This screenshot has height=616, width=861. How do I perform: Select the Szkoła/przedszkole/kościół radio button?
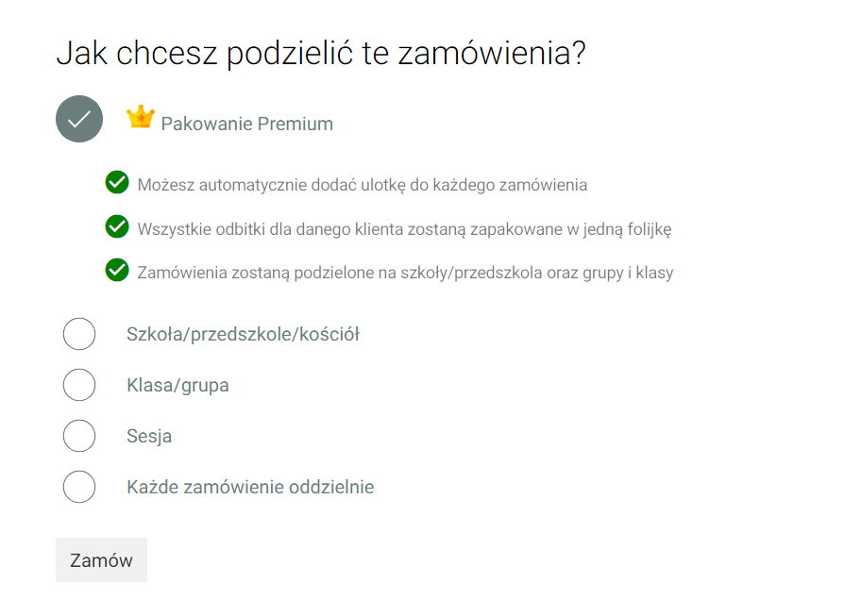click(79, 334)
